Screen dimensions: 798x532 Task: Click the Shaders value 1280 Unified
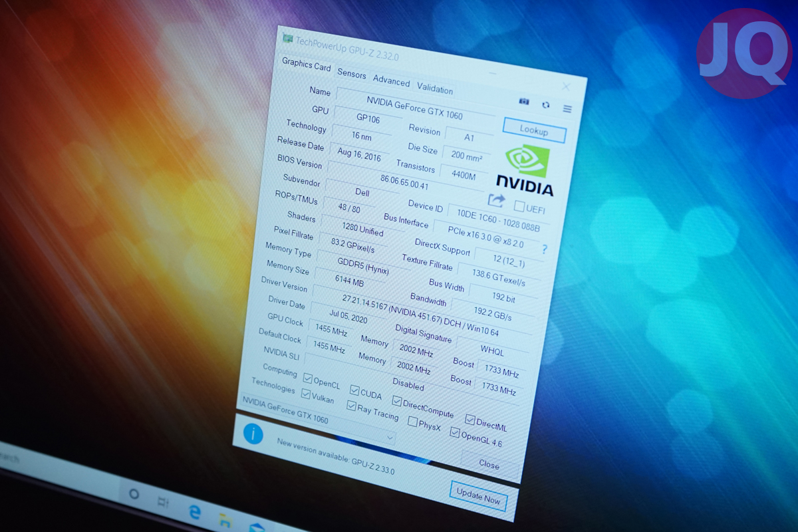pos(362,229)
